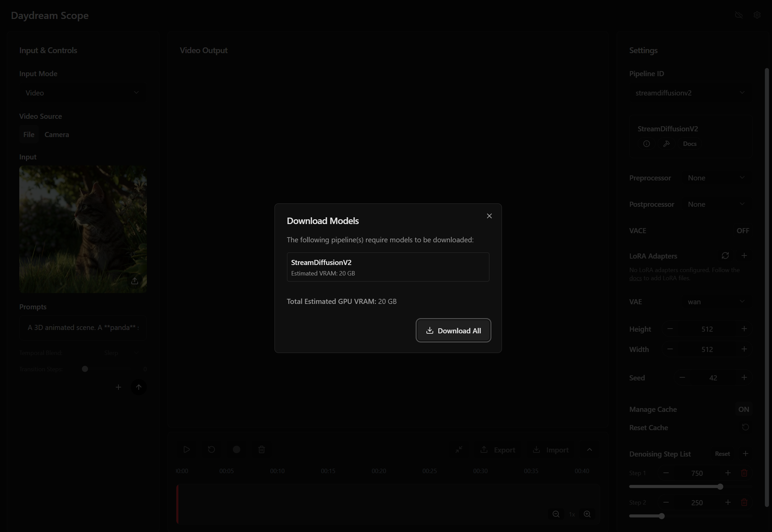Image resolution: width=772 pixels, height=532 pixels.
Task: Click the play button in timeline toolbar
Action: click(186, 449)
